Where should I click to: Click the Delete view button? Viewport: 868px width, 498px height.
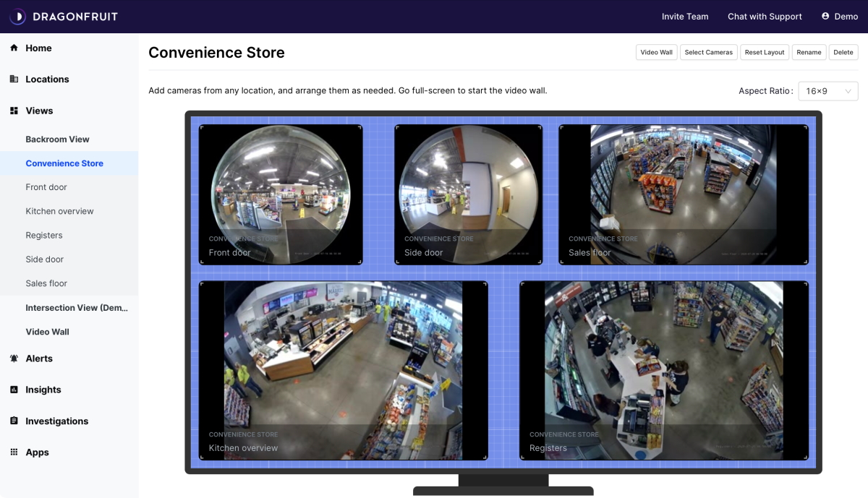pyautogui.click(x=843, y=52)
